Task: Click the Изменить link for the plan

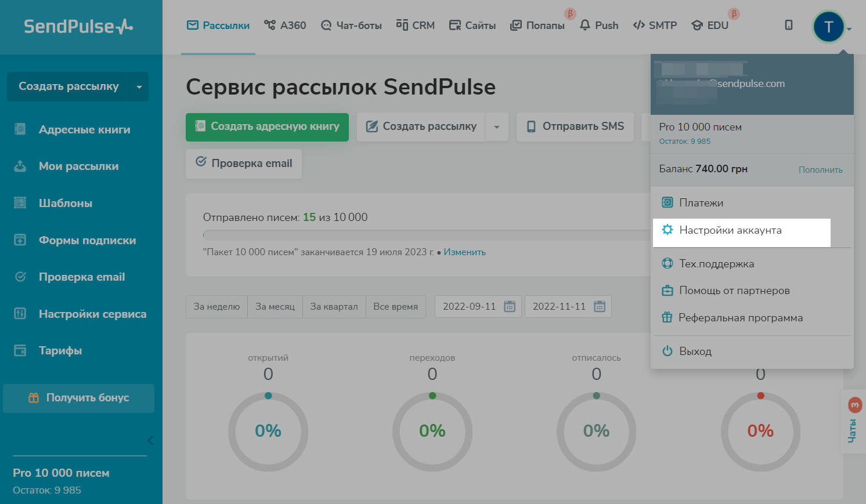Action: (x=464, y=252)
